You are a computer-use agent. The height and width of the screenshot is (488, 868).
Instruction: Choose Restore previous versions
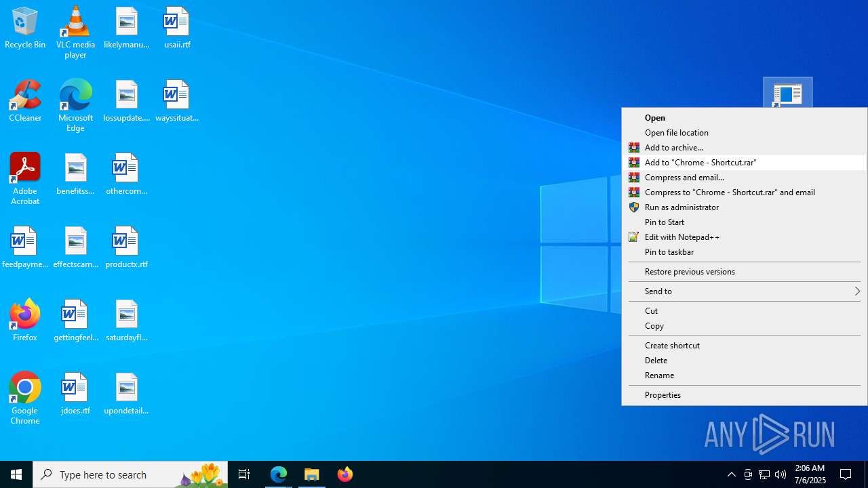click(x=745, y=272)
